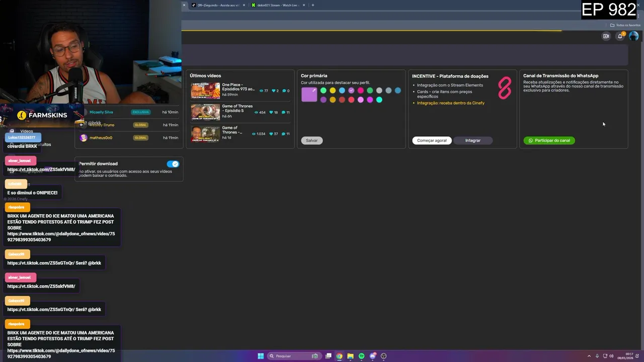Open One Piece Episódios 973 video thumbnail
Screen dimensions: 644x362
tap(205, 90)
